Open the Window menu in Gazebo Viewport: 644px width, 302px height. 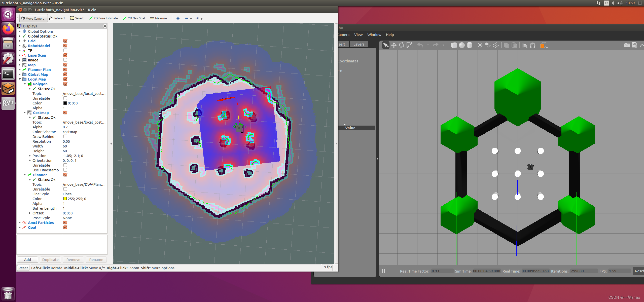pyautogui.click(x=374, y=35)
